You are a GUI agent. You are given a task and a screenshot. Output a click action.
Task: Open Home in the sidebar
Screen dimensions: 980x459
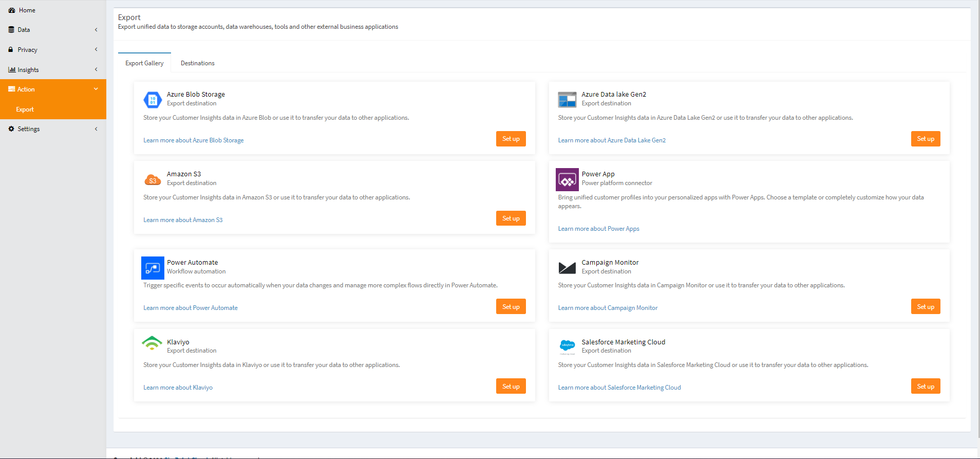(x=27, y=10)
